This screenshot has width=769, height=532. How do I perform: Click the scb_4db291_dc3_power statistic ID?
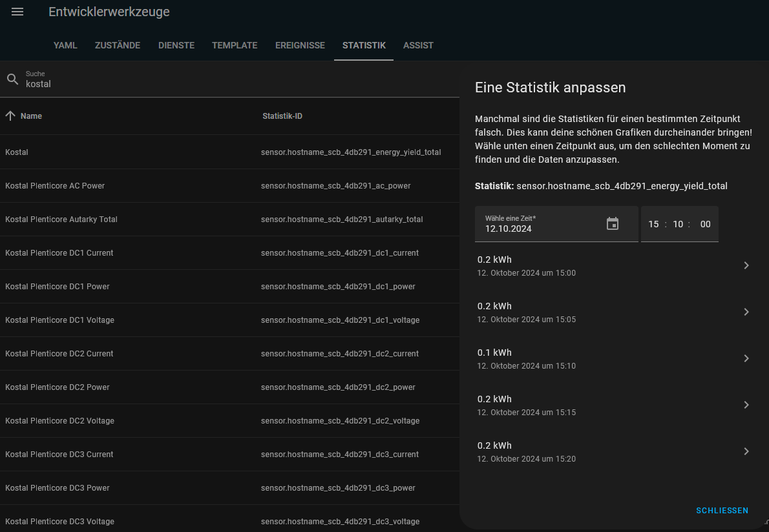pos(338,488)
